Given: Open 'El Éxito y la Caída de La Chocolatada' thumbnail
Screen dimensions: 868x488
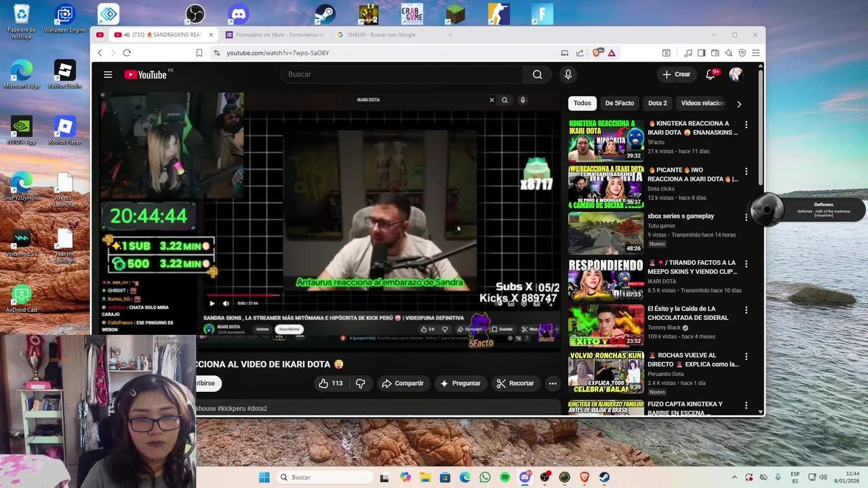Looking at the screenshot, I should point(606,325).
